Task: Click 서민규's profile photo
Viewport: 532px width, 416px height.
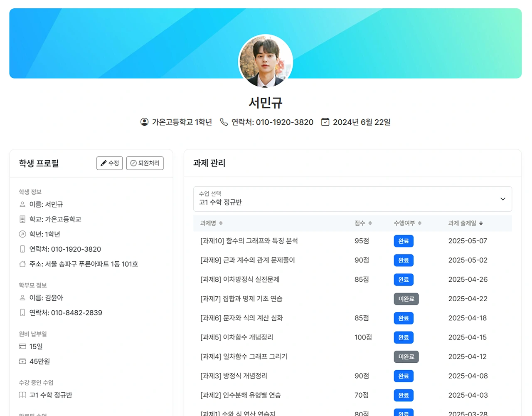Action: click(x=266, y=62)
